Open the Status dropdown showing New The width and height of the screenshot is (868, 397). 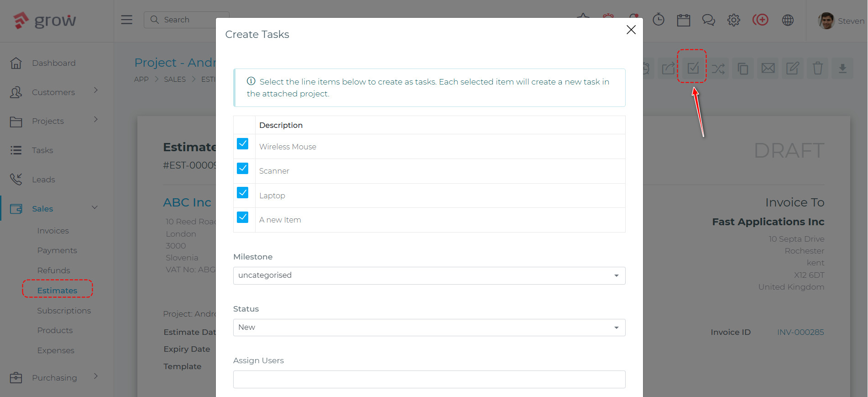[429, 328]
